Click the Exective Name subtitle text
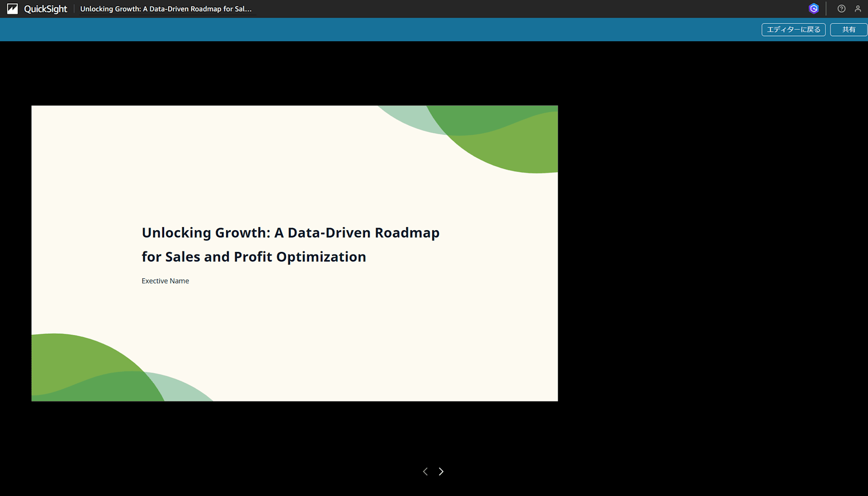The image size is (868, 496). click(165, 281)
